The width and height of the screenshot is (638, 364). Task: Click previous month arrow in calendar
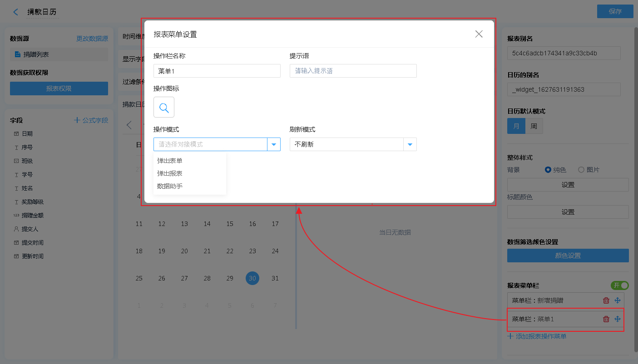coord(129,125)
